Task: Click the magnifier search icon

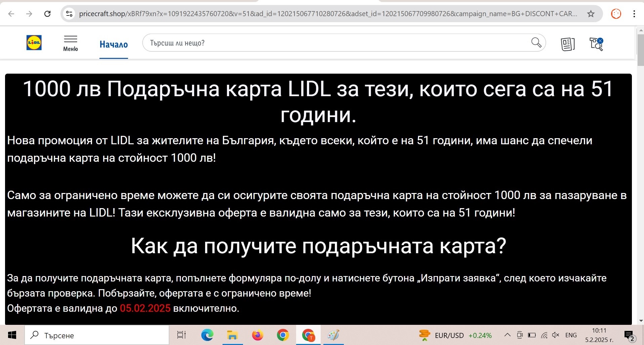Action: coord(536,43)
